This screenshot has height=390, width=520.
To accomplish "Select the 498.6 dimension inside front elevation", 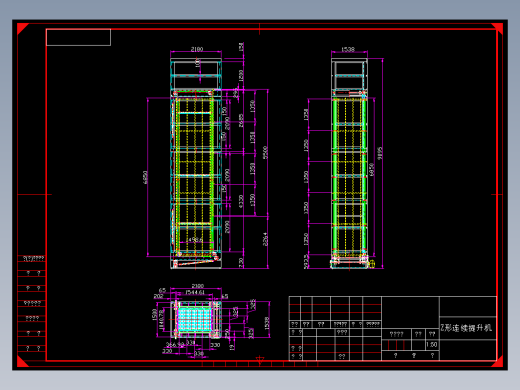I will [x=195, y=239].
